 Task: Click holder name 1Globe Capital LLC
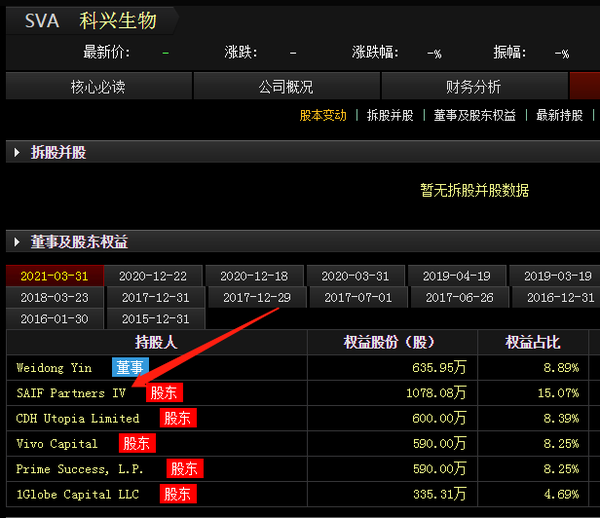coord(78,494)
